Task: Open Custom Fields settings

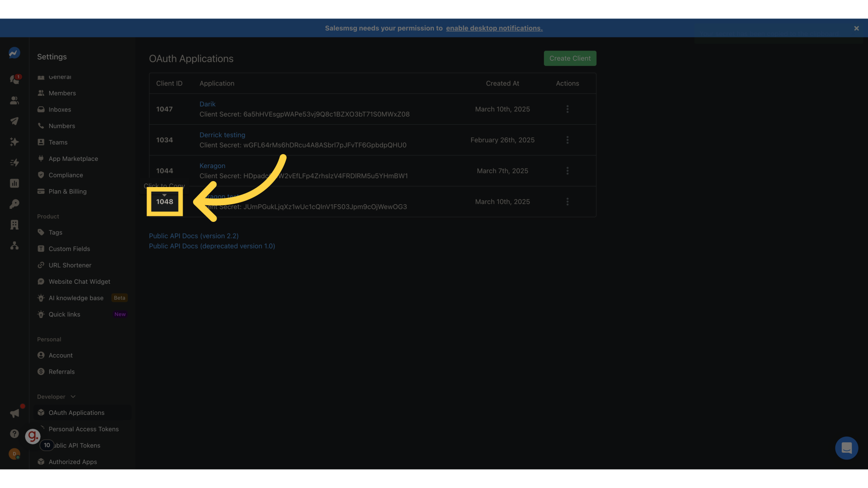Action: pyautogui.click(x=69, y=249)
